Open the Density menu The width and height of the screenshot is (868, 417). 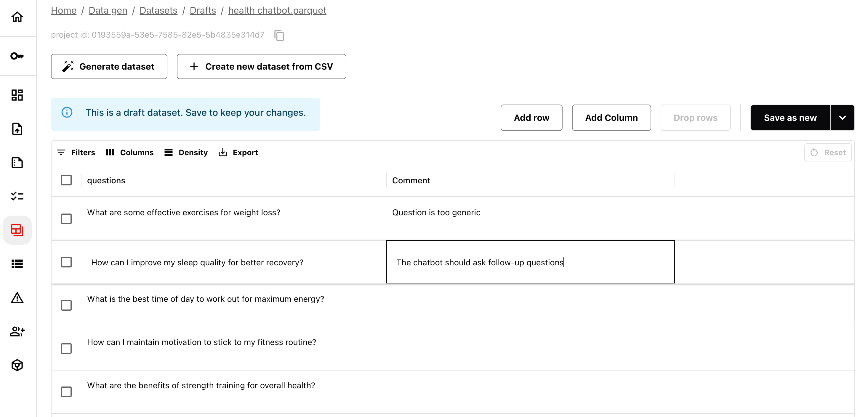(186, 153)
